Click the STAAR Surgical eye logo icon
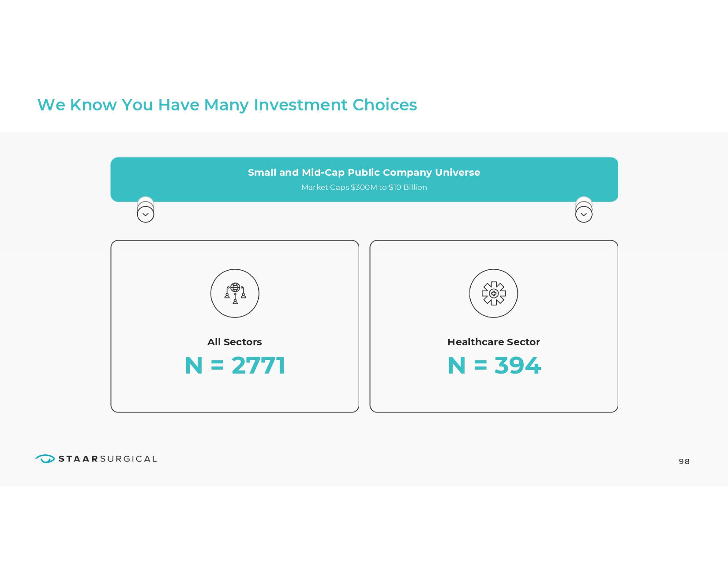Image resolution: width=728 pixels, height=563 pixels. [45, 459]
